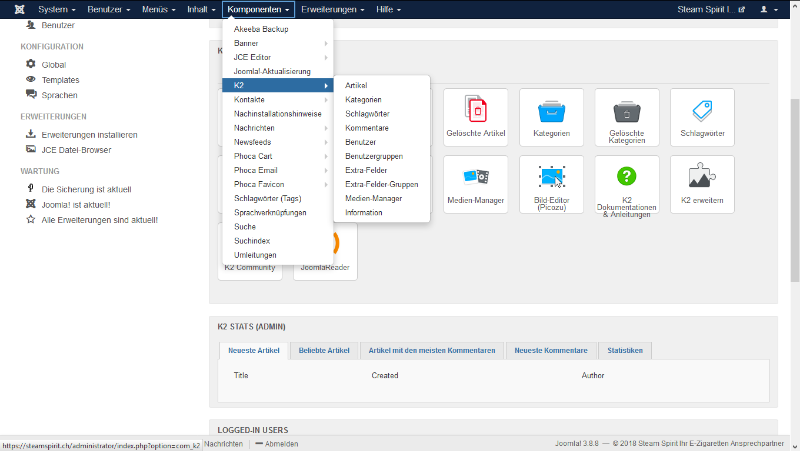Click star icon beside Alle Erweiterungen sind aktuell
Screen dimensions: 800x451
[x=31, y=219]
